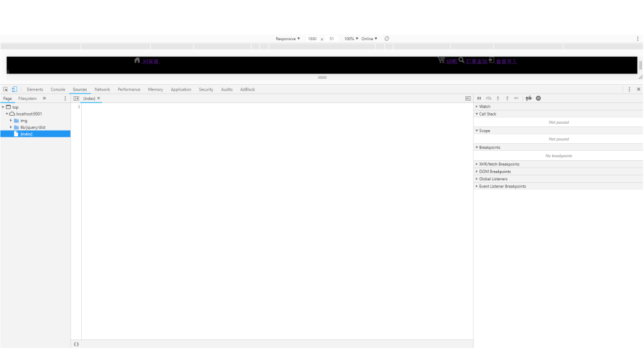The width and height of the screenshot is (644, 362).
Task: Open the Online throttling dropdown
Action: click(369, 38)
